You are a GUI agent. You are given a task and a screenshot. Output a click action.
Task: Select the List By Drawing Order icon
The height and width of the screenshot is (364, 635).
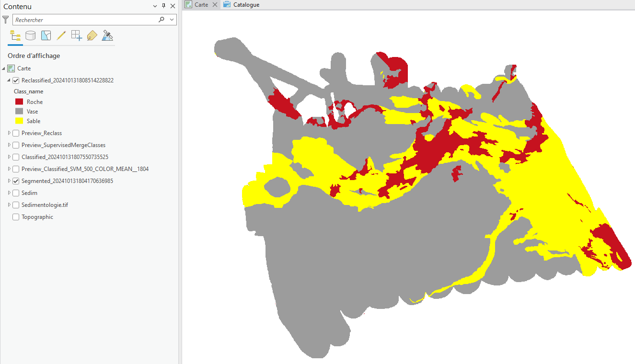(15, 35)
